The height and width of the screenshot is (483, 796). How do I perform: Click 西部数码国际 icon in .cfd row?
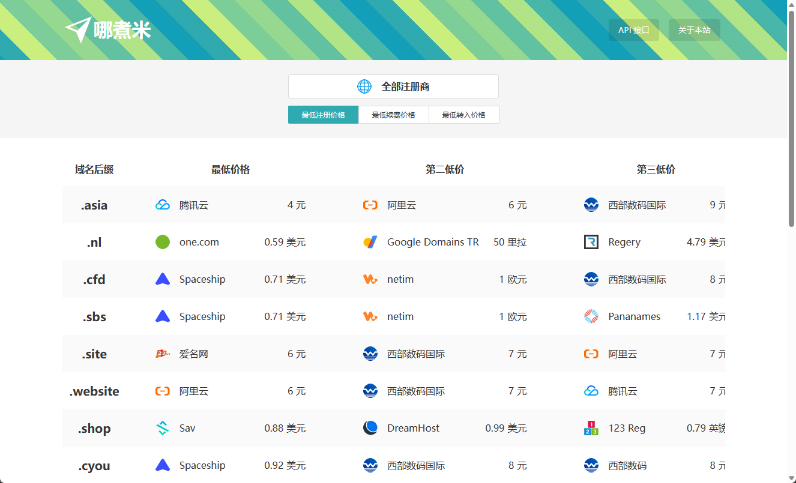591,279
